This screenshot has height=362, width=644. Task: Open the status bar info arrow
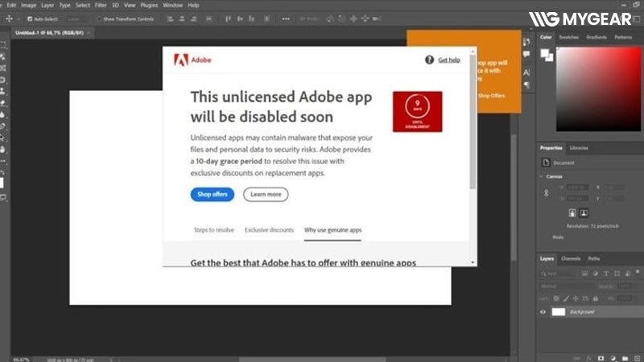[x=110, y=360]
